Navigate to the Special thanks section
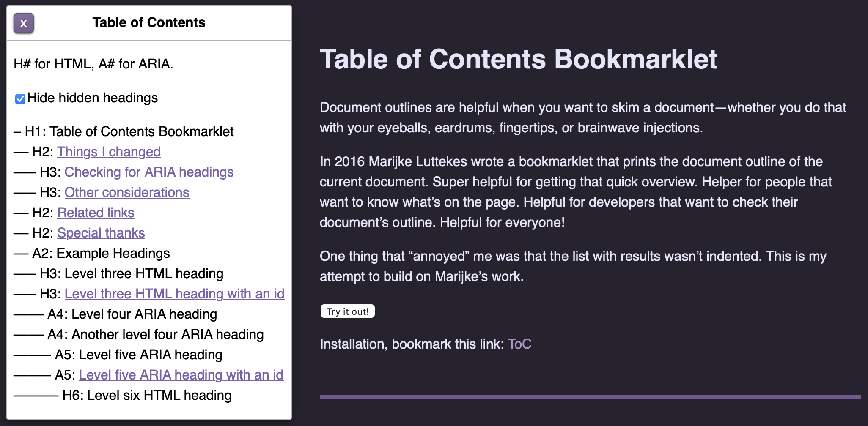868x426 pixels. click(101, 233)
